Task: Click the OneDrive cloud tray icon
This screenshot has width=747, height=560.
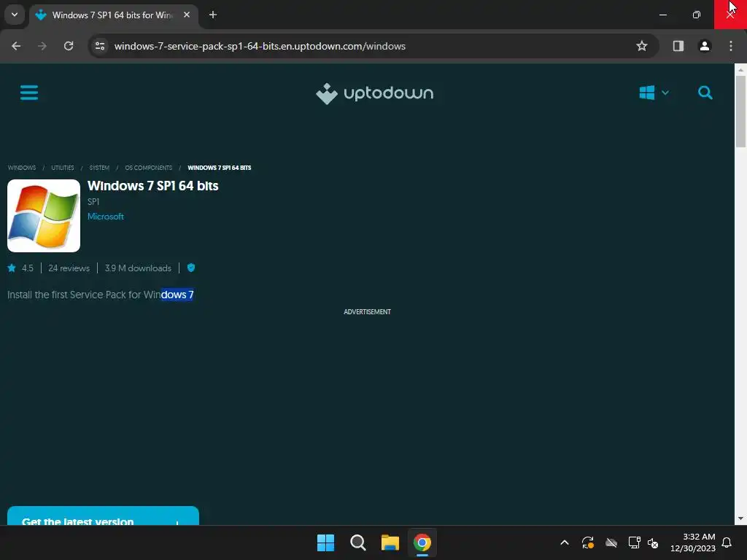Action: (611, 542)
